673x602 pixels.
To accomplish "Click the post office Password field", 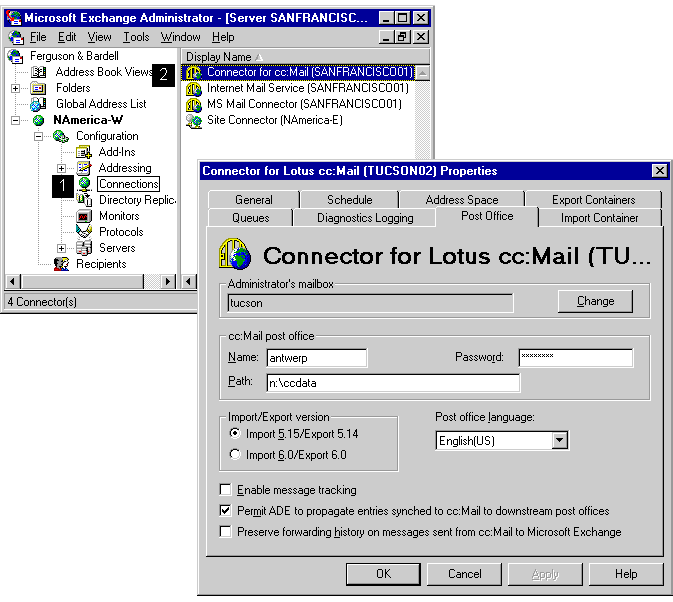I will tap(576, 358).
